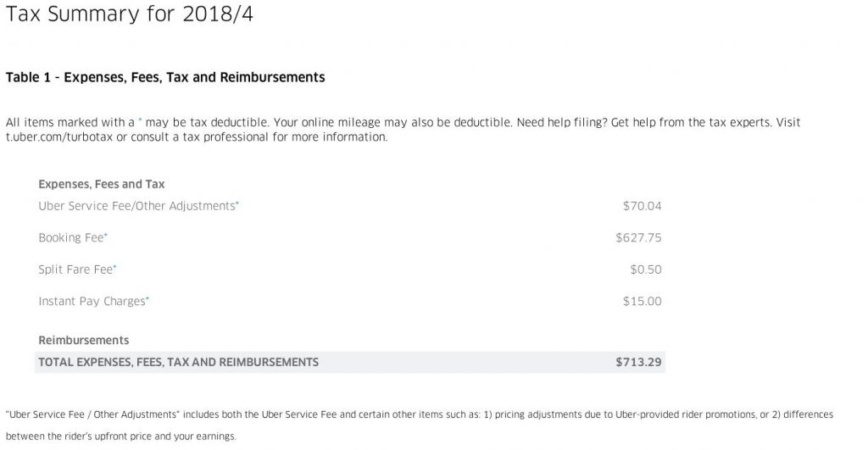Click the asterisk beside Instant Pay Charges

pos(147,298)
